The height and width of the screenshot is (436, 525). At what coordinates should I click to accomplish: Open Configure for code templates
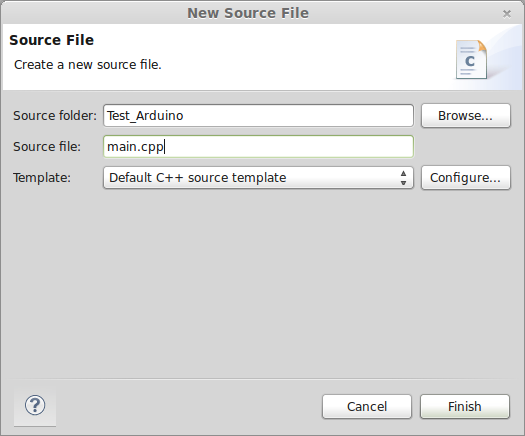point(466,177)
